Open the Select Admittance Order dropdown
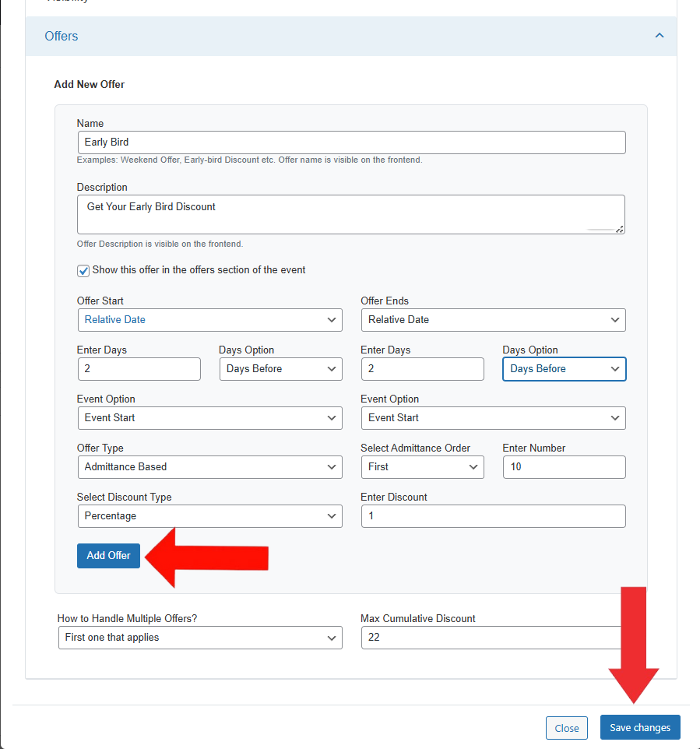The image size is (700, 749). tap(422, 467)
